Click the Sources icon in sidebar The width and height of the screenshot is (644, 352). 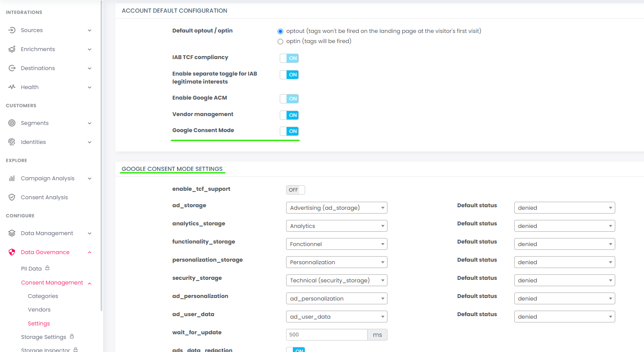(x=12, y=30)
